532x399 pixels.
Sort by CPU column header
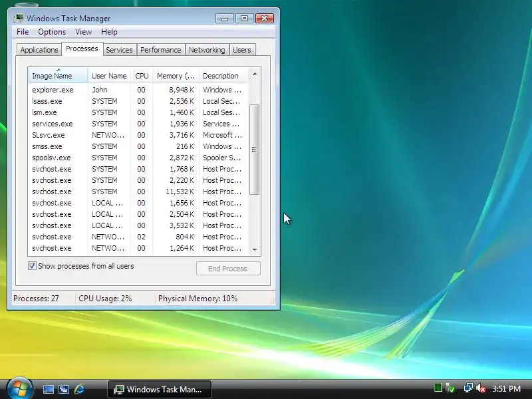(142, 76)
